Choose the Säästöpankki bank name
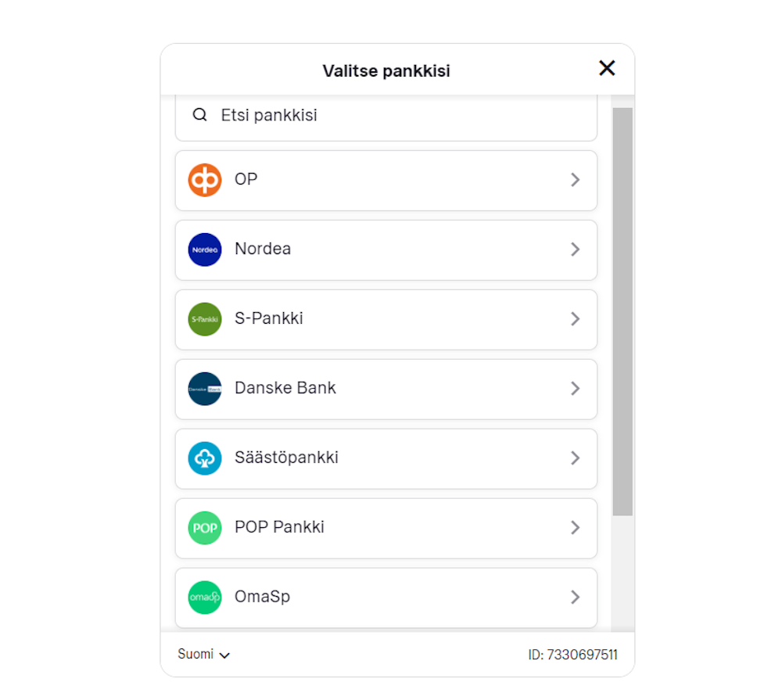 click(x=286, y=458)
